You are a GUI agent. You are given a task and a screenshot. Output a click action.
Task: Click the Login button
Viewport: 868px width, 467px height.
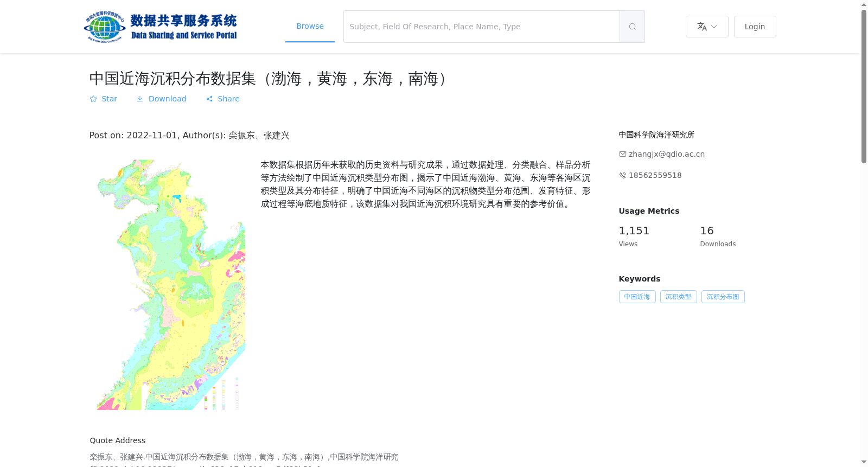pos(755,27)
